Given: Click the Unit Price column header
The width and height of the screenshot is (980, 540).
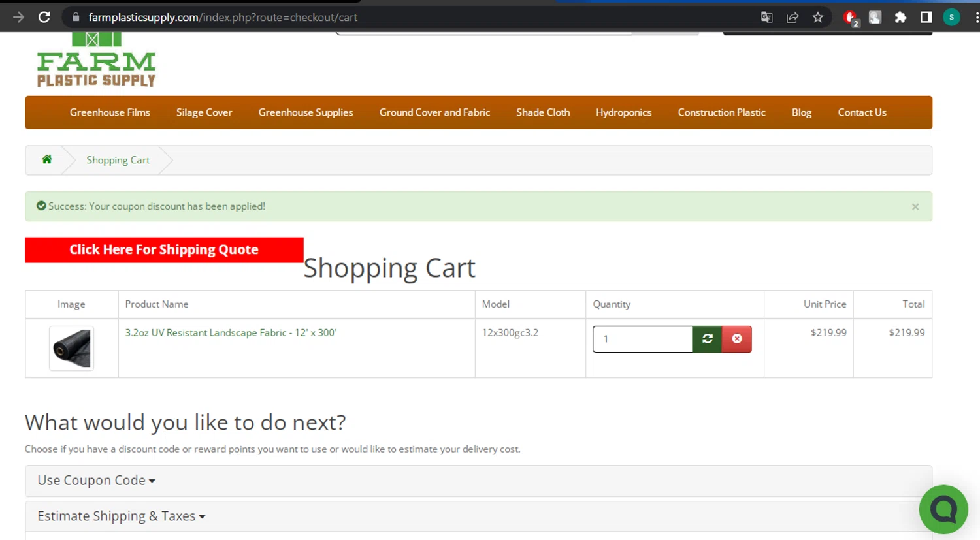Looking at the screenshot, I should point(825,304).
